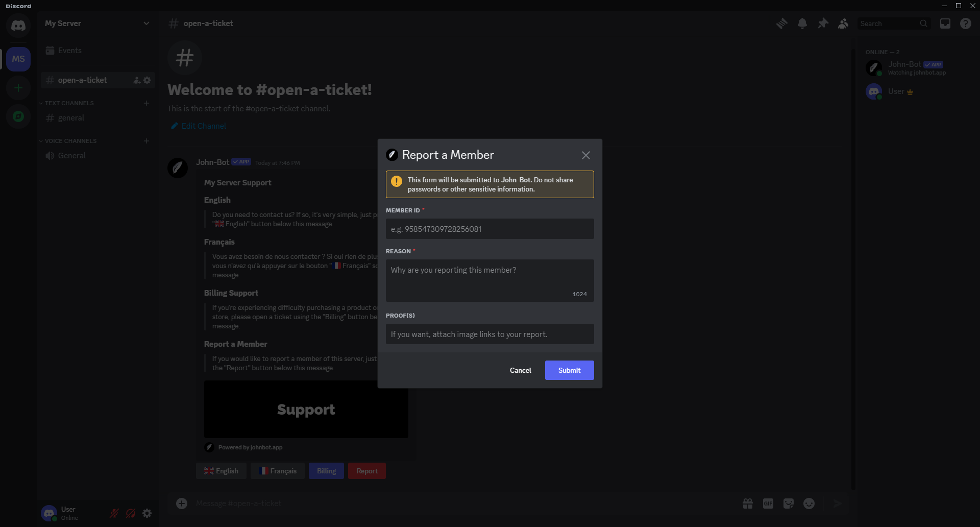The image size is (980, 527).
Task: Open the emoji picker icon
Action: (809, 504)
